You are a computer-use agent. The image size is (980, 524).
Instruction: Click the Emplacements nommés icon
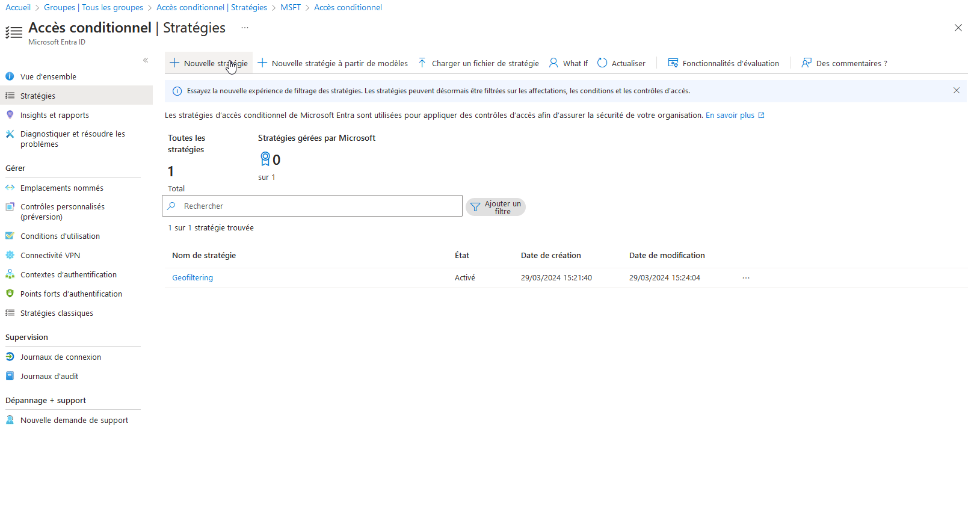[10, 188]
